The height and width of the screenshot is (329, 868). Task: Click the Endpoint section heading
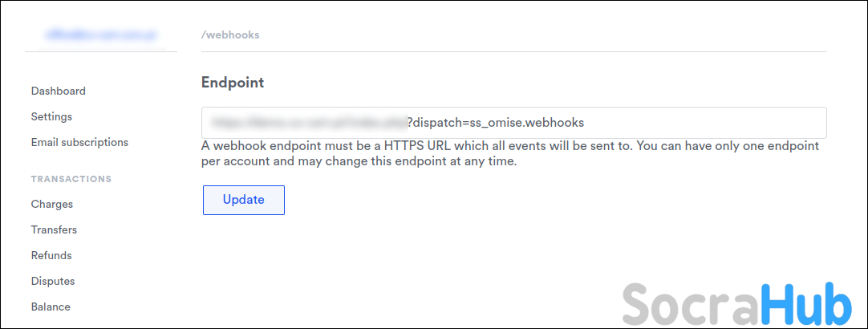pos(233,83)
